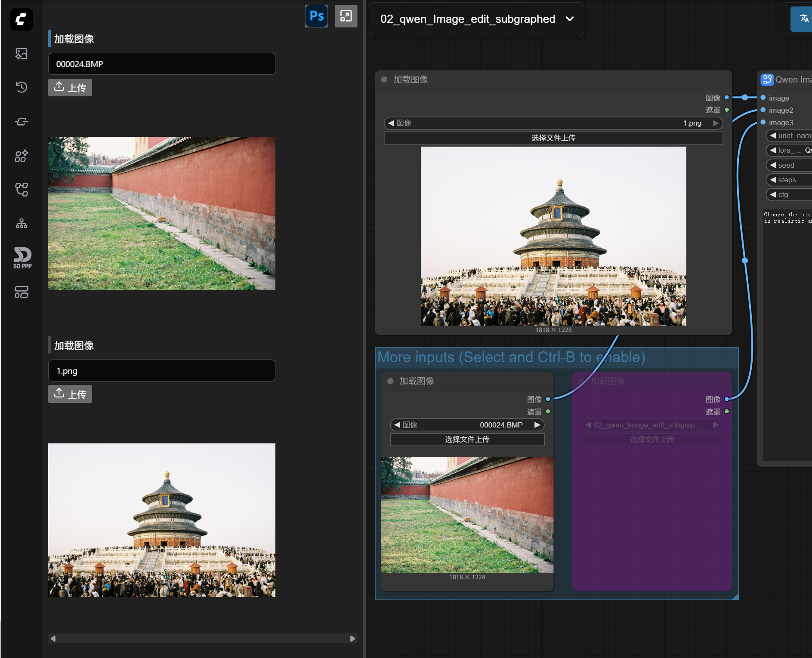Click the Photoshop Ps icon
The width and height of the screenshot is (812, 658).
point(316,16)
